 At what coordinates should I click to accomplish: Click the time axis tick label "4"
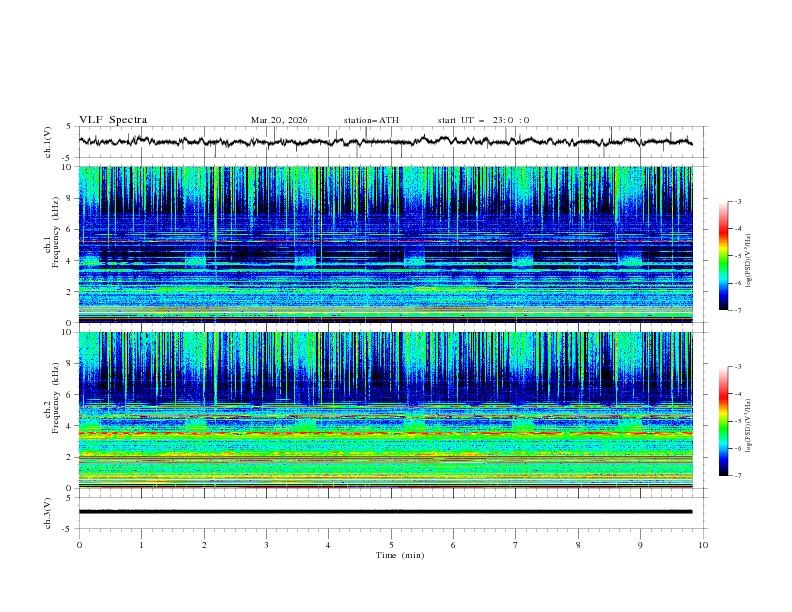[x=328, y=545]
